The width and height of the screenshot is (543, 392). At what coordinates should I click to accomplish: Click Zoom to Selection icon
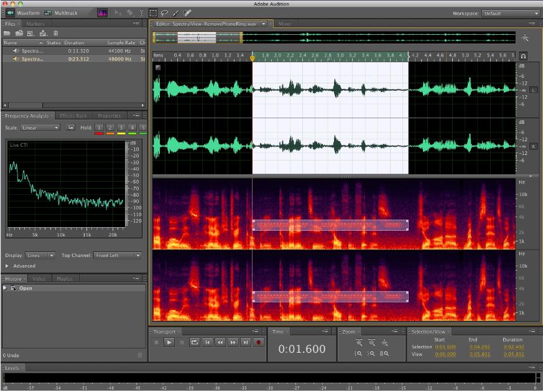coord(384,353)
